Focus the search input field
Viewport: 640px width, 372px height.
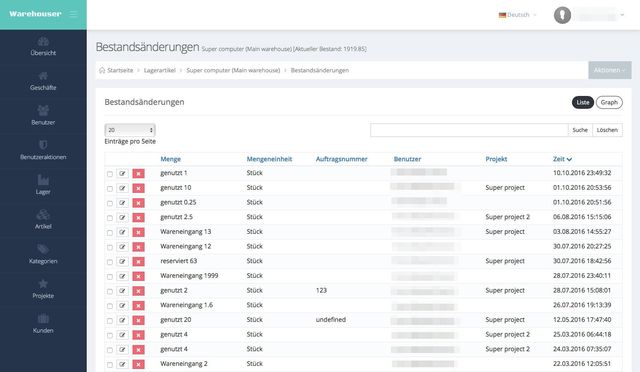pyautogui.click(x=469, y=130)
